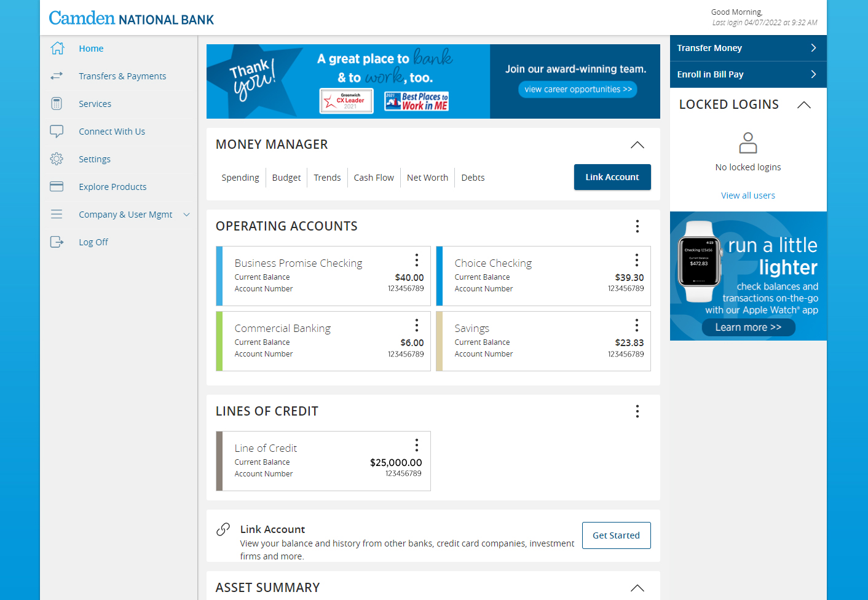Click the Explore Products card icon
868x600 pixels.
coord(57,186)
